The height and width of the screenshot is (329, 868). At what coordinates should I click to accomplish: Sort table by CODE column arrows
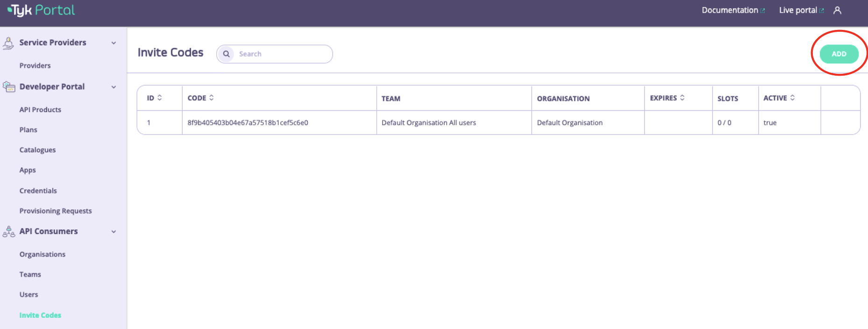(212, 98)
